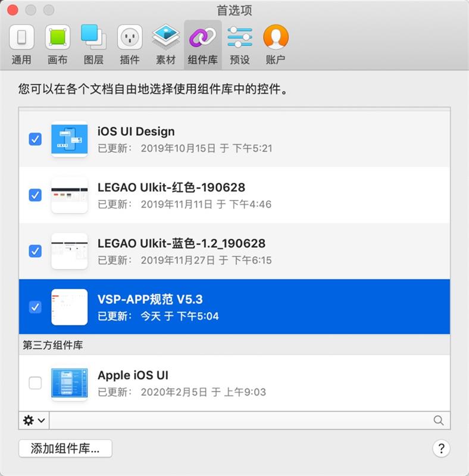Open the 通用 general preferences pane
This screenshot has width=469, height=476.
click(21, 45)
